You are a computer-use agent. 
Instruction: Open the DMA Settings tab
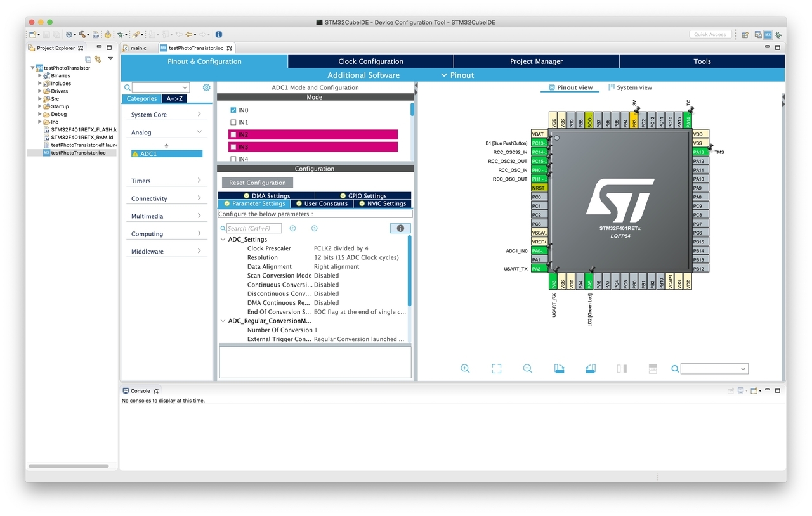coord(266,196)
